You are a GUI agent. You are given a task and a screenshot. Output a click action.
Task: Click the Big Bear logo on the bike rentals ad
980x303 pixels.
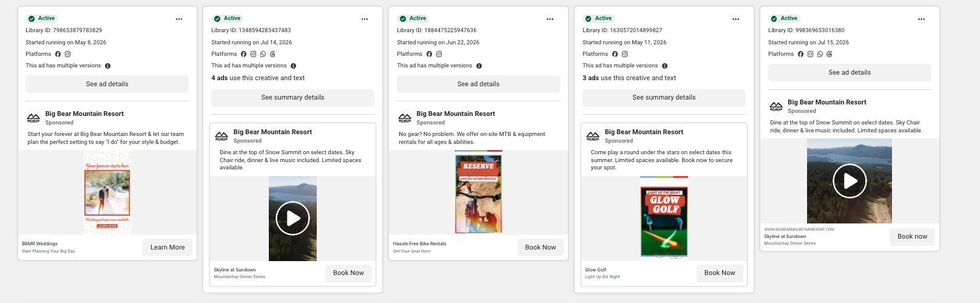tap(405, 118)
